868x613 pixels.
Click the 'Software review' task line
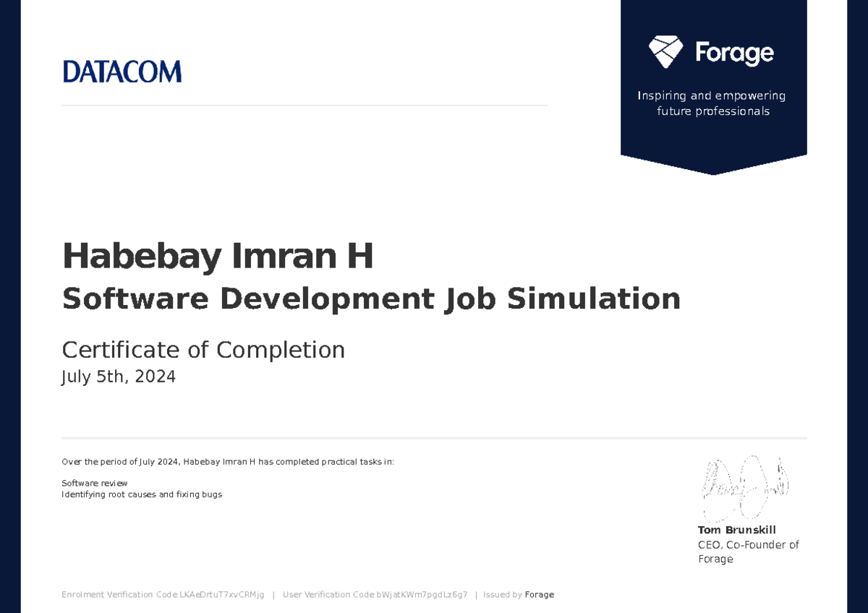click(94, 483)
